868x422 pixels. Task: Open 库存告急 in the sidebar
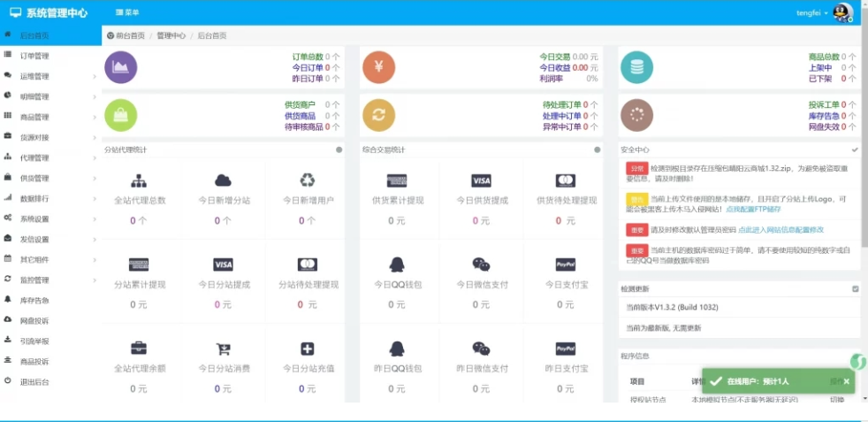coord(51,300)
